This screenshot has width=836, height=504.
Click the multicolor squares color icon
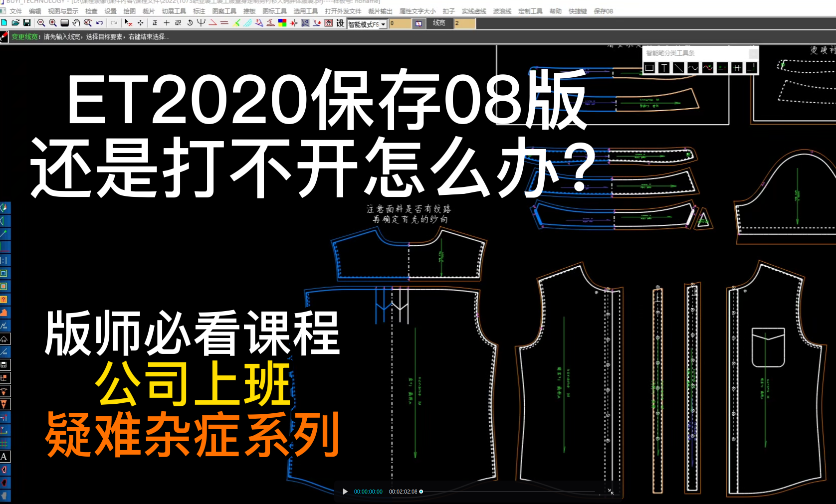282,22
